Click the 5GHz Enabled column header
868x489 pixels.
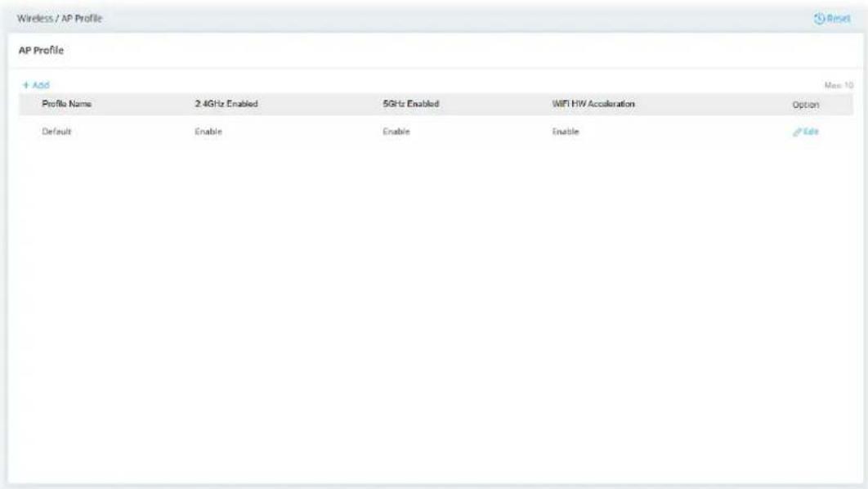(x=411, y=104)
